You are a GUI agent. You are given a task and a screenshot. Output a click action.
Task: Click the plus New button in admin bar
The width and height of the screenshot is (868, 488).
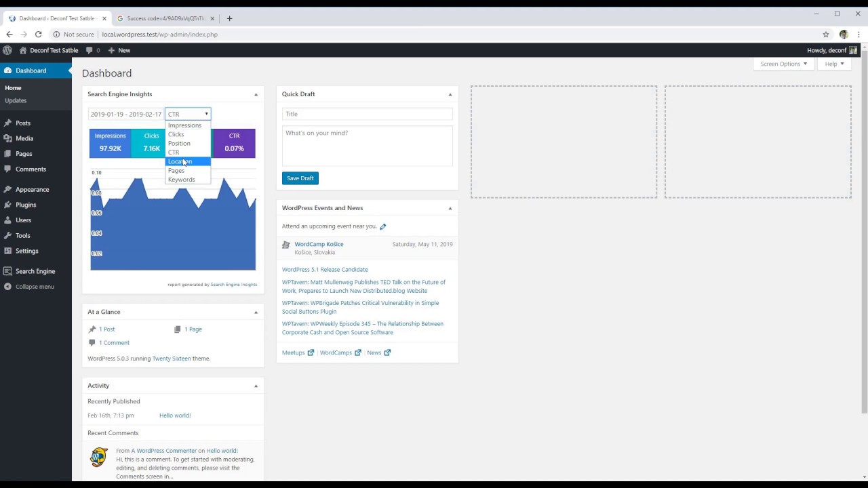coord(119,50)
